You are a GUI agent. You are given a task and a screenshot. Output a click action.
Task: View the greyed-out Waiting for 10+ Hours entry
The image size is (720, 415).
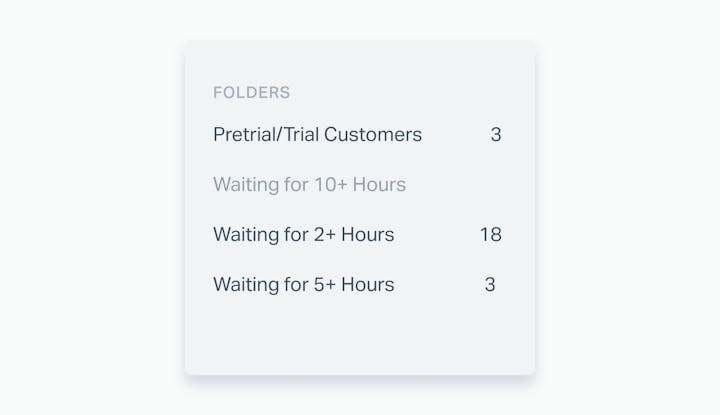tap(309, 185)
